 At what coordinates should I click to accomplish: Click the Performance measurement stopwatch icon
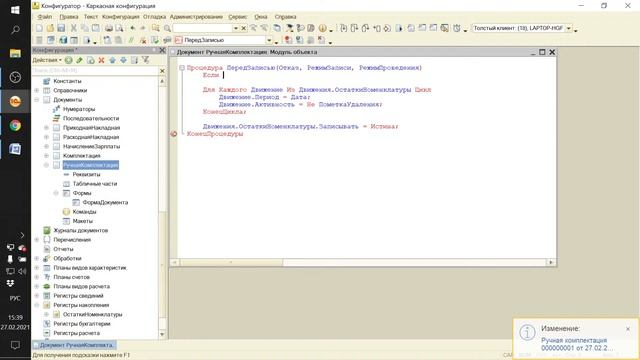[x=457, y=28]
